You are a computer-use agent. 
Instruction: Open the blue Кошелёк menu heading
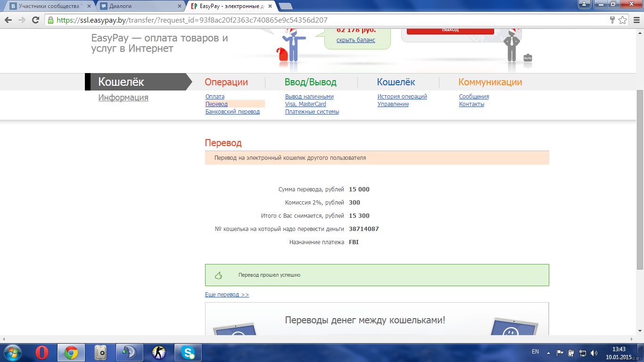(x=396, y=82)
